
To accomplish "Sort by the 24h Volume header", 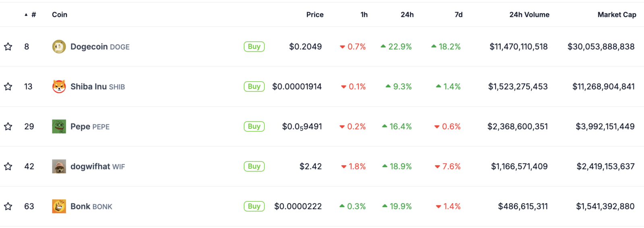I will click(529, 14).
